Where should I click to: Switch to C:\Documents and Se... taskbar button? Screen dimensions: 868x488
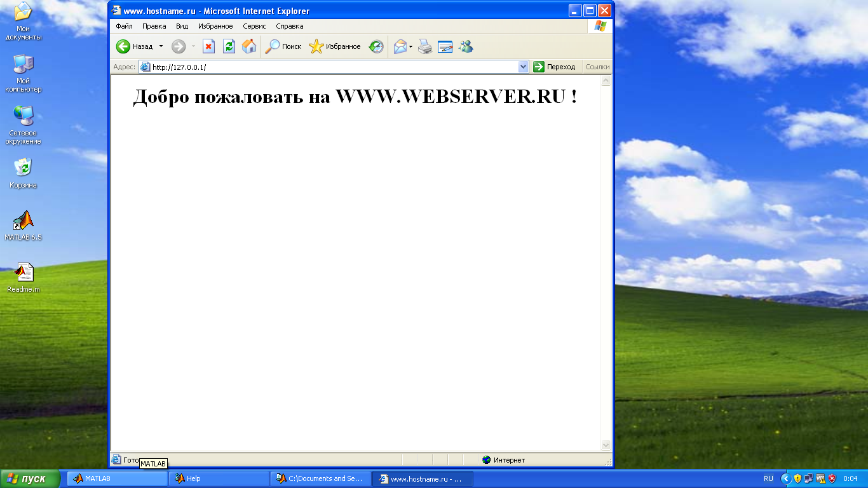[321, 478]
